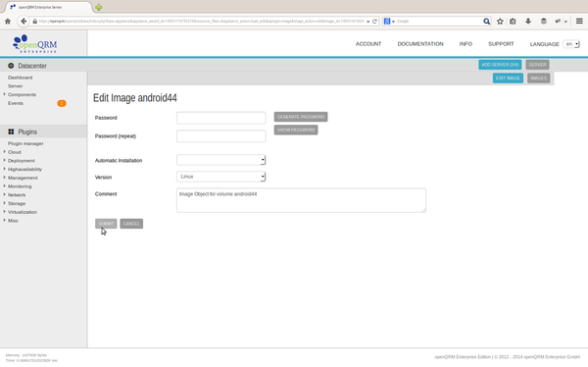Screen dimensions: 588x367
Task: Open the Server link in the sidebar
Action: click(16, 86)
